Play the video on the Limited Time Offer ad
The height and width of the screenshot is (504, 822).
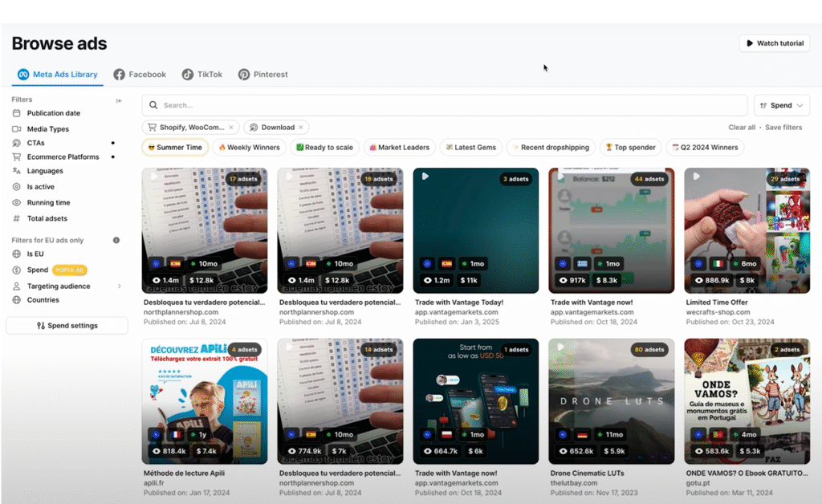(696, 177)
